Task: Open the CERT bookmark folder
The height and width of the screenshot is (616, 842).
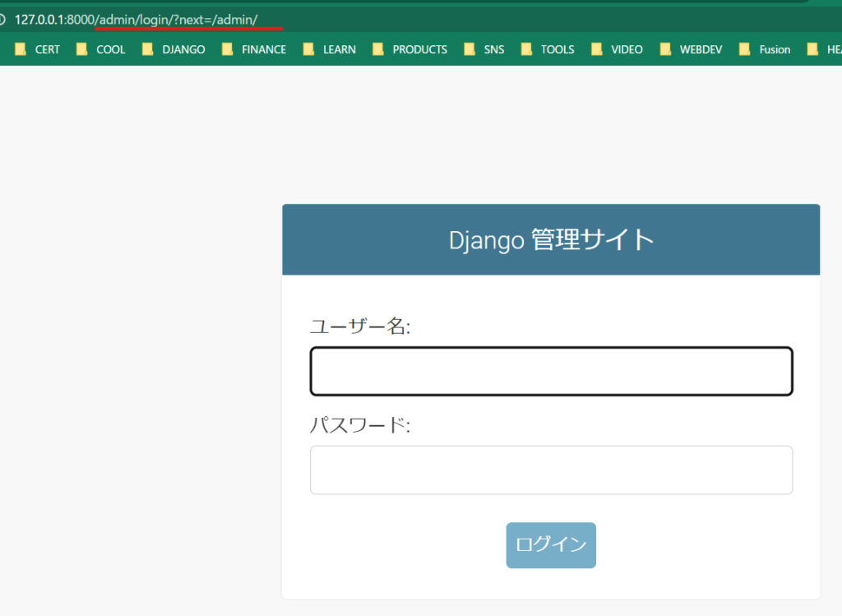Action: tap(38, 49)
